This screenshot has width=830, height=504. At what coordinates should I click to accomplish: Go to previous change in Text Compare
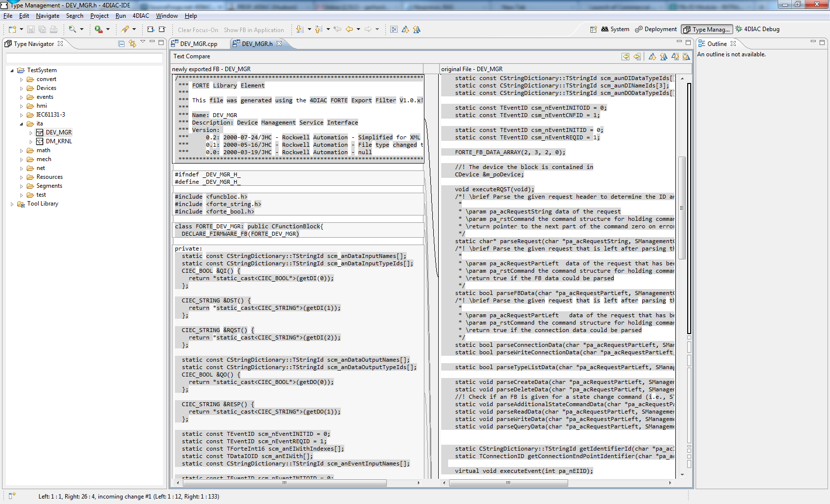click(x=686, y=57)
